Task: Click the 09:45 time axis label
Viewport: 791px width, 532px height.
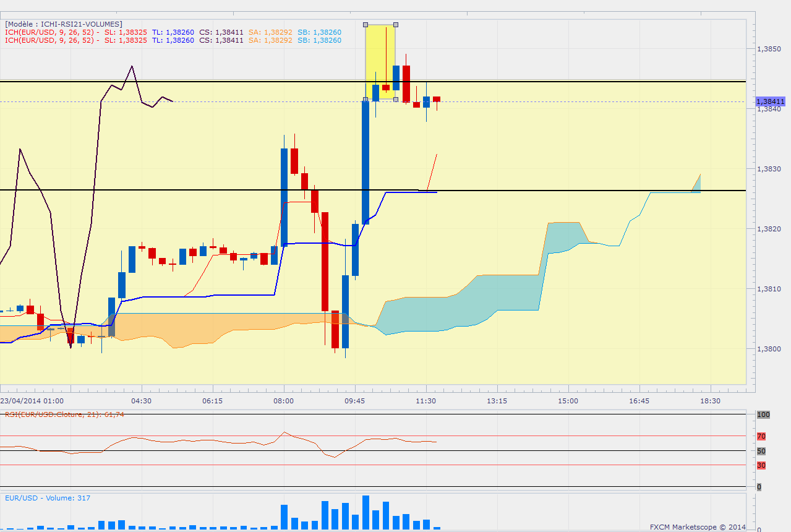Action: tap(355, 401)
